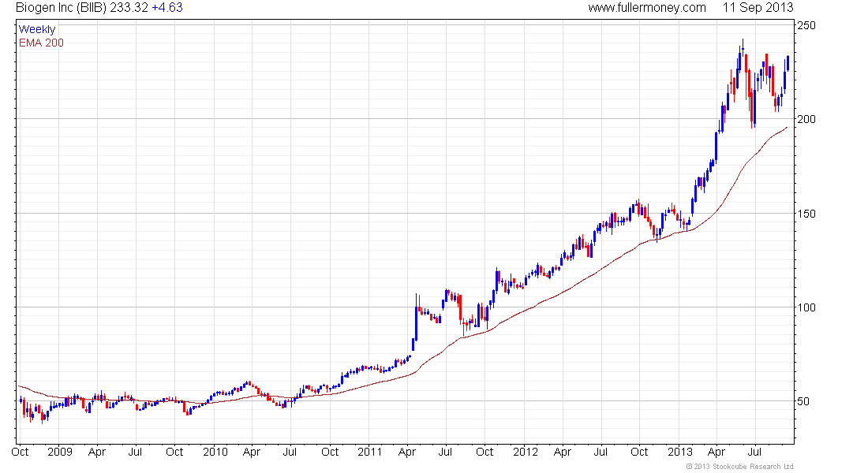The image size is (868, 473).
Task: Click the 2013 Stockcube Research Ltd copyright text
Action: pyautogui.click(x=739, y=467)
